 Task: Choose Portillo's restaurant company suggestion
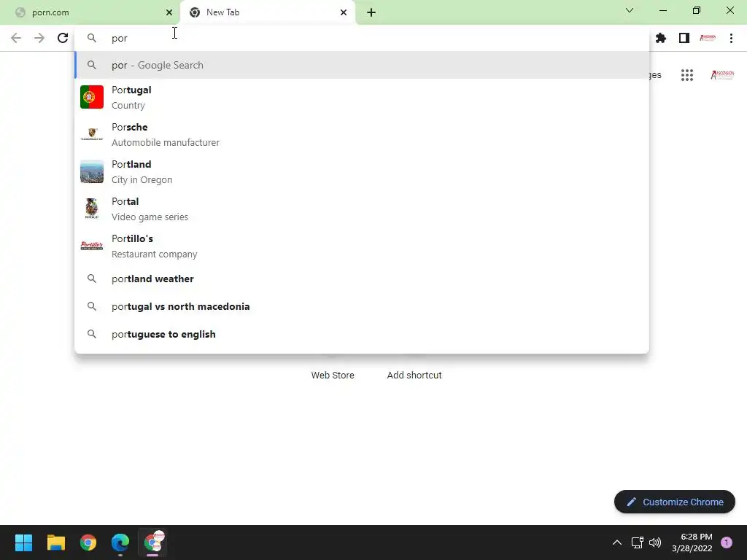[x=362, y=246]
